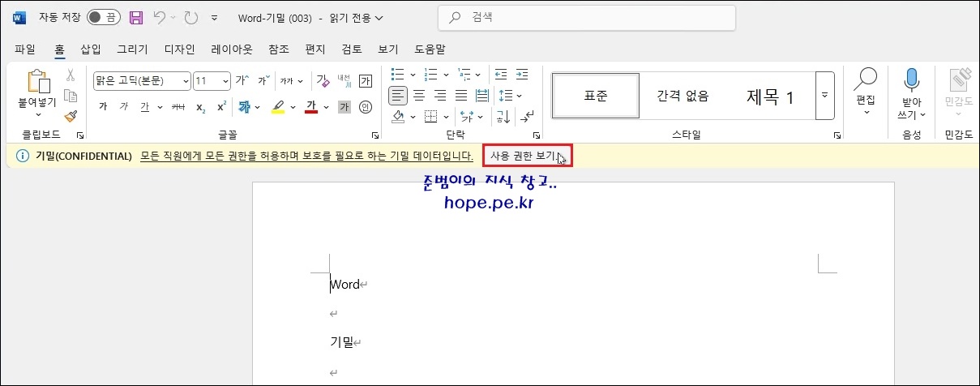
Task: Pick text highlight color yellow
Action: [278, 106]
